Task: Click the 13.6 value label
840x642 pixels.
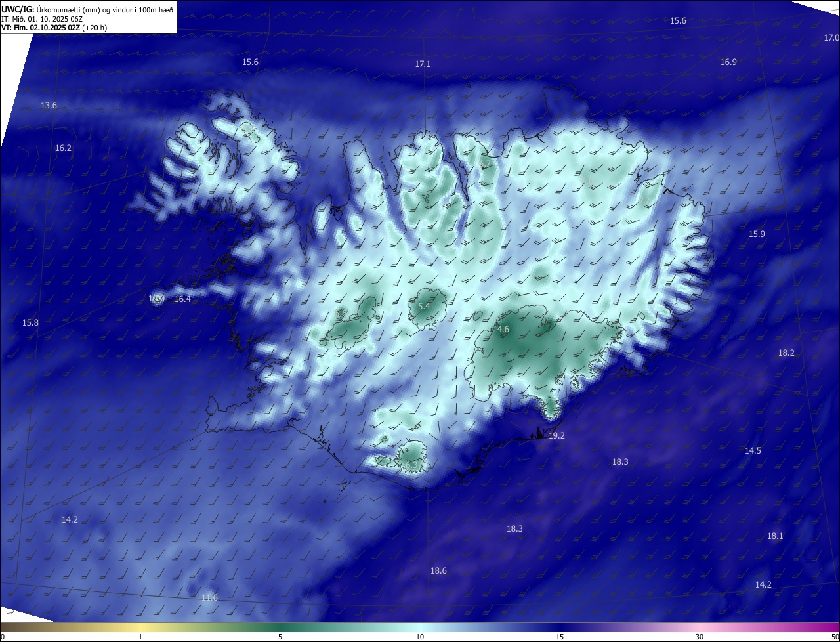Action: [49, 106]
